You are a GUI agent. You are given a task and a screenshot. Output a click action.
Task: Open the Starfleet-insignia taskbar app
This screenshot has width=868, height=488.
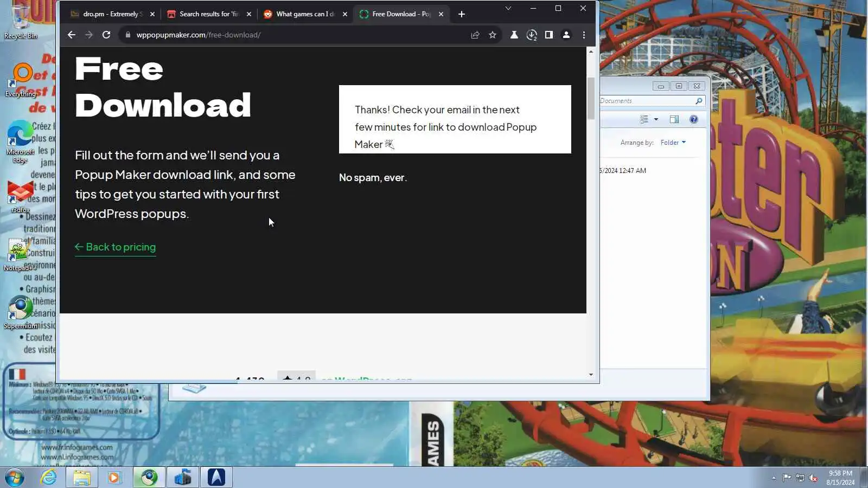pyautogui.click(x=216, y=478)
